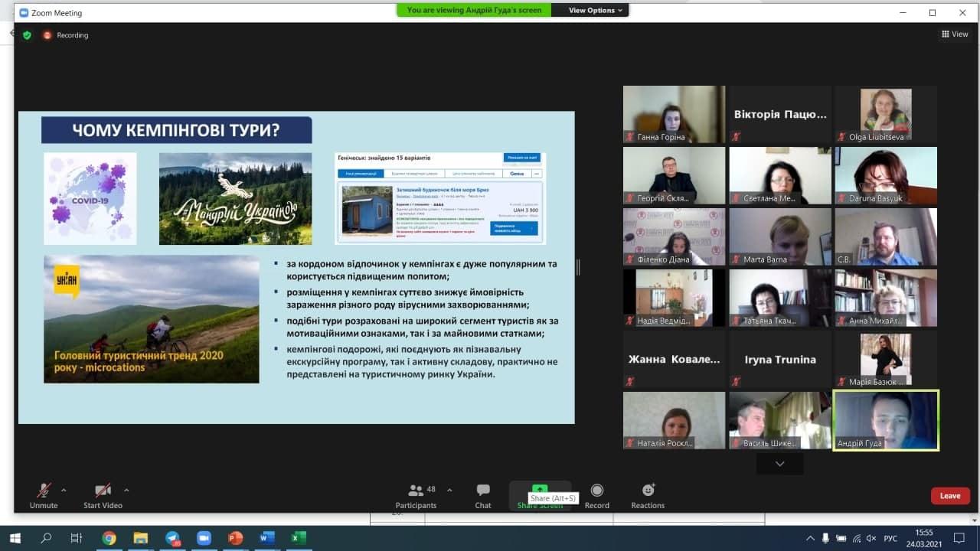Image resolution: width=980 pixels, height=551 pixels.
Task: Click the green Share Screen icon
Action: pos(540,489)
